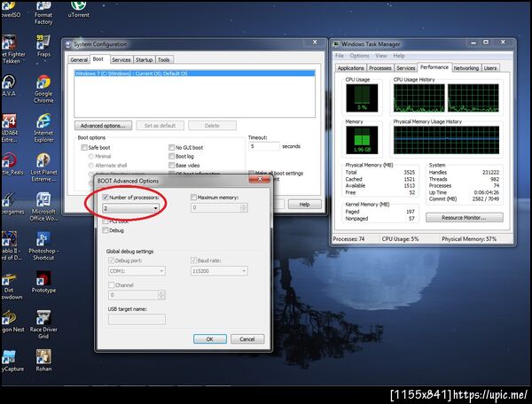Launch the Fraps desktop shortcut

pos(43,45)
